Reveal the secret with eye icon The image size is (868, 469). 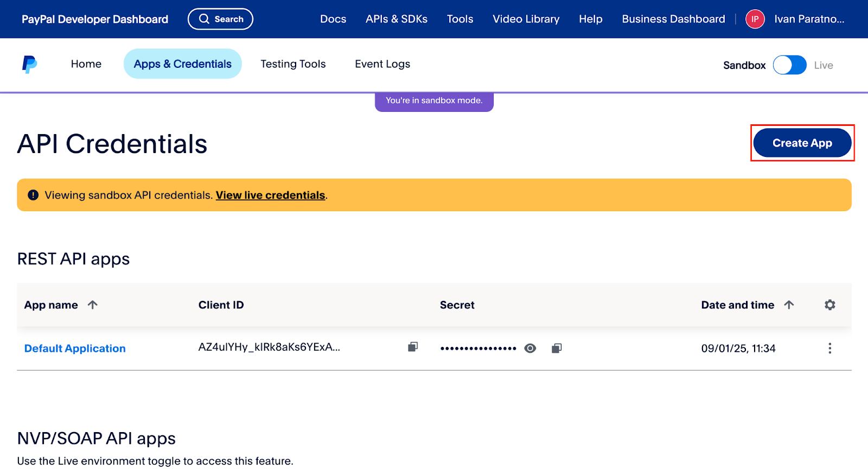(530, 348)
